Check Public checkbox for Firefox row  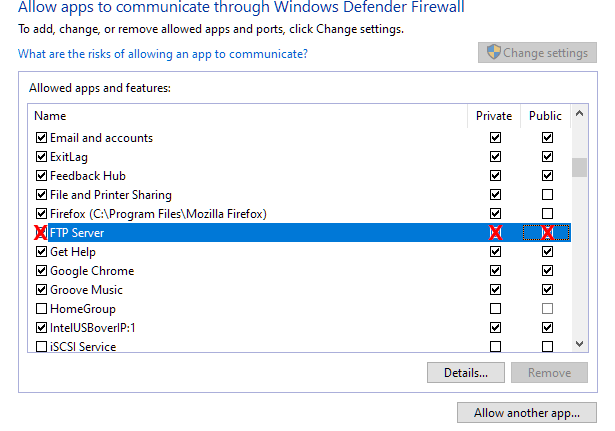pyautogui.click(x=547, y=214)
